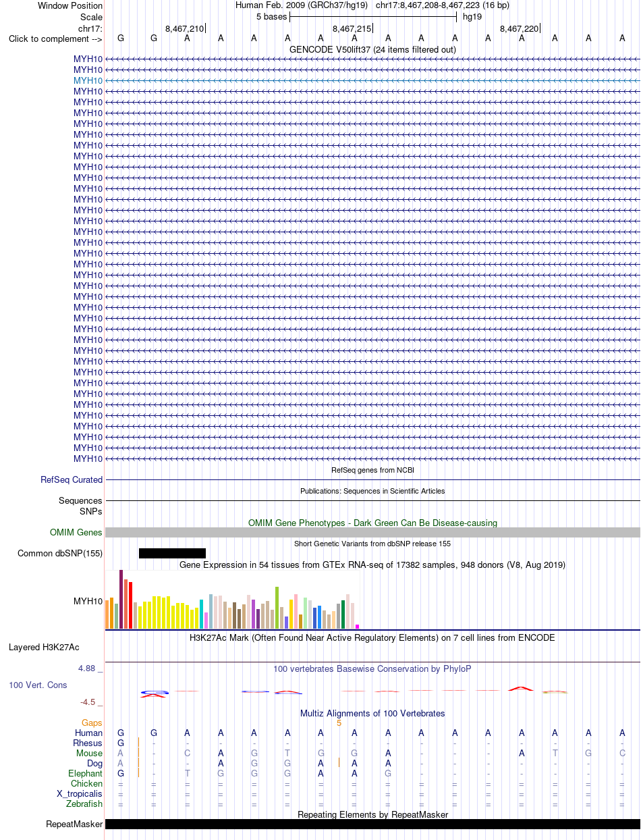
Task: Click the black RepeatMasker item bar
Action: (x=372, y=824)
